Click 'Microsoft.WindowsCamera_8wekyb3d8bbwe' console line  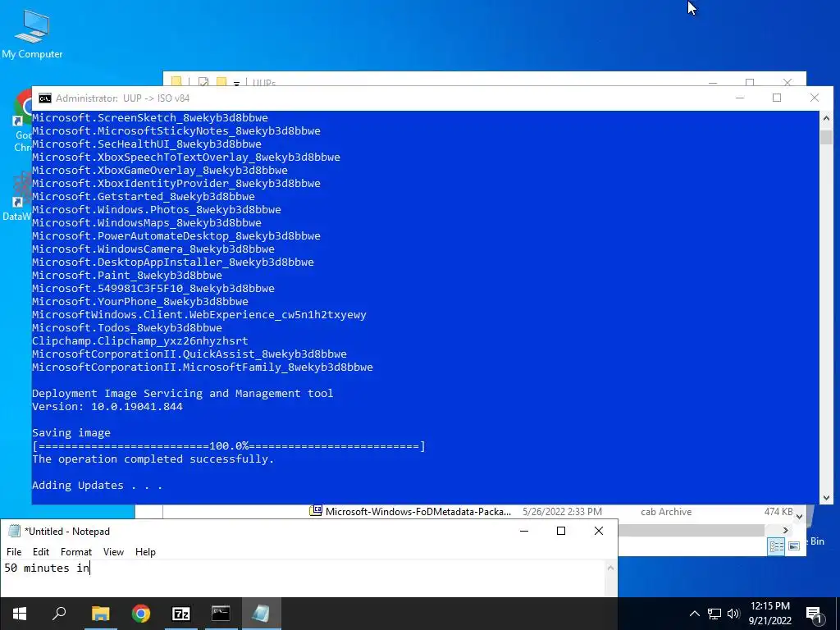[x=153, y=249]
